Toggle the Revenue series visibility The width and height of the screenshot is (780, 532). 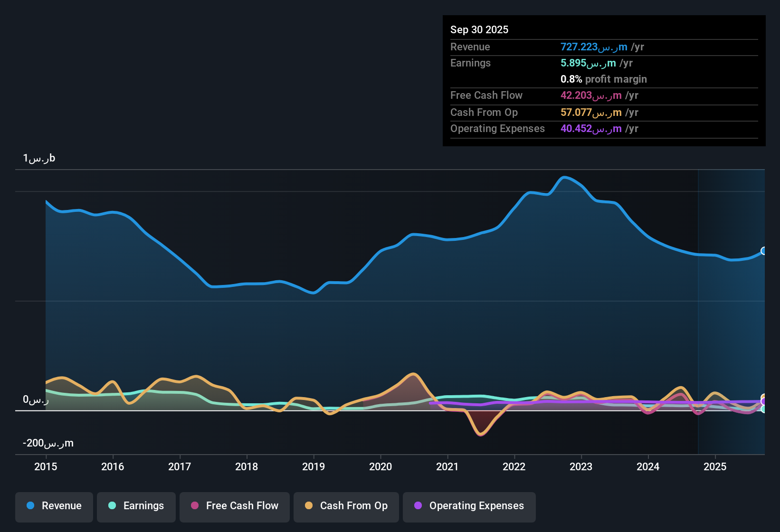point(54,506)
